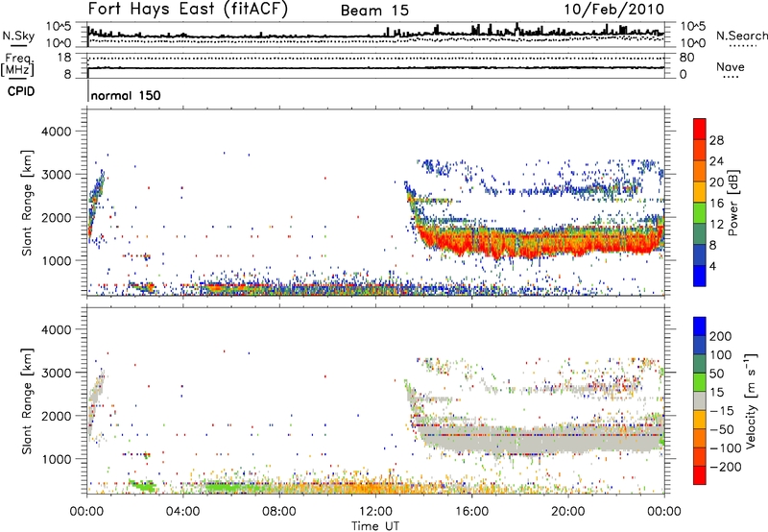768x532 pixels.
Task: Click the '80' Nave axis tick
Action: coord(686,58)
